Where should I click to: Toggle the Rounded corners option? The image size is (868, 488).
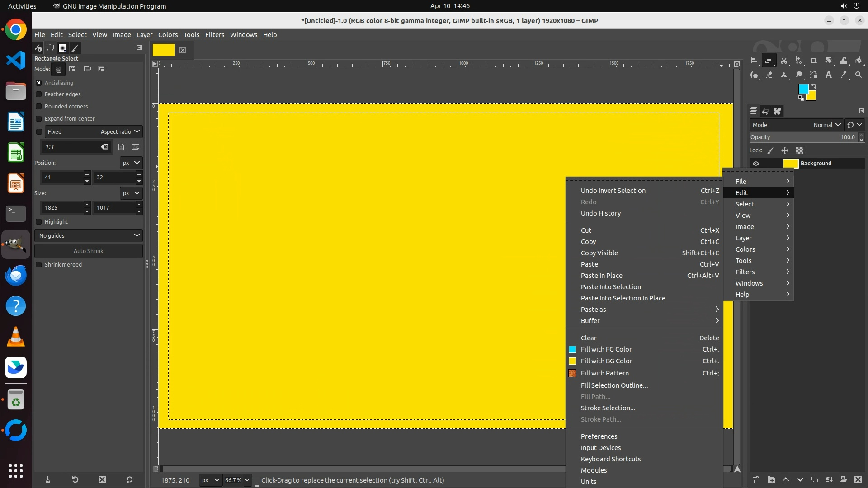point(39,107)
